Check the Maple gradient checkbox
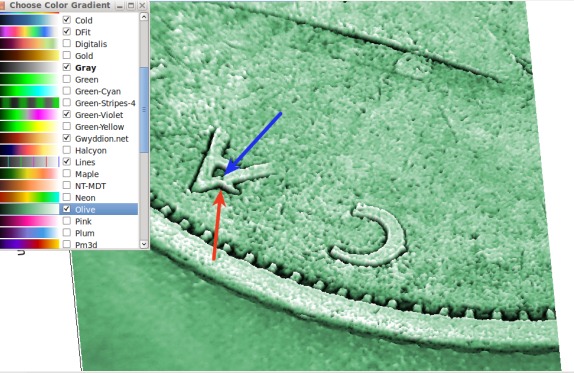574x373 pixels. [x=67, y=174]
